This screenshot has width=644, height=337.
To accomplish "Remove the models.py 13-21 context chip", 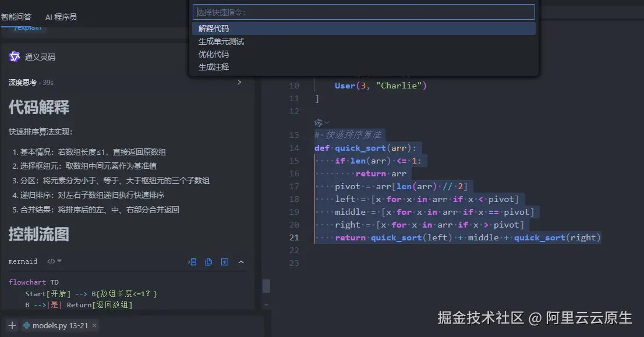I will (94, 325).
